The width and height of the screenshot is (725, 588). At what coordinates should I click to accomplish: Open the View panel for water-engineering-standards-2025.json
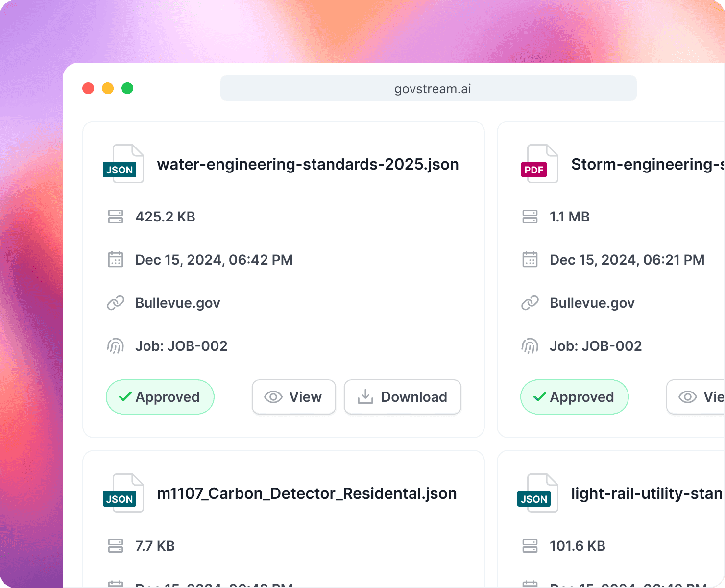pos(293,397)
